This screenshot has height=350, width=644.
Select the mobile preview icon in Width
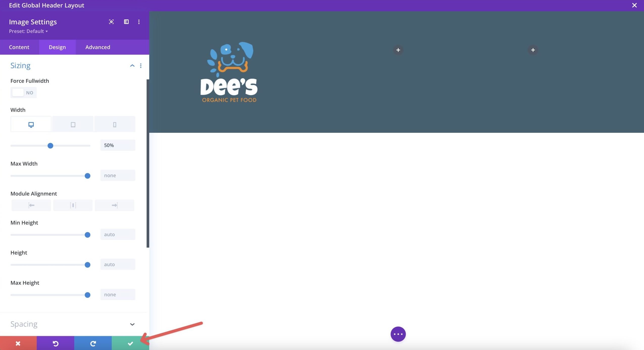[x=114, y=124]
